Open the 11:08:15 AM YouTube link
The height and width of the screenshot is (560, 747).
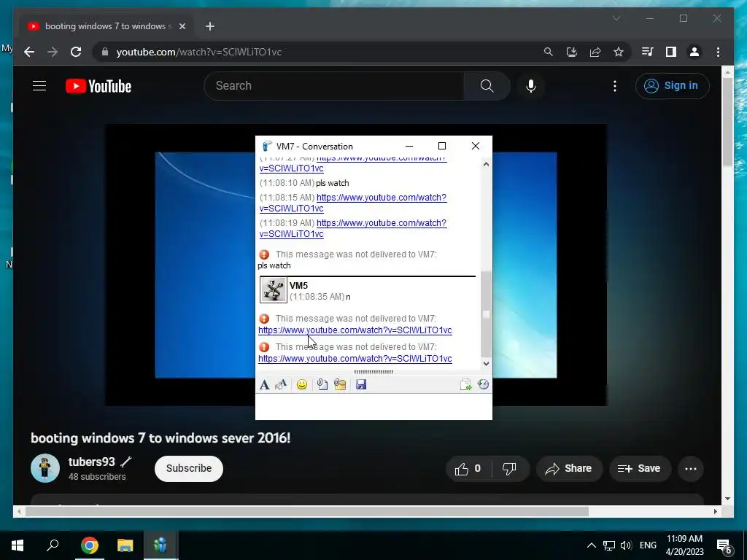(353, 203)
